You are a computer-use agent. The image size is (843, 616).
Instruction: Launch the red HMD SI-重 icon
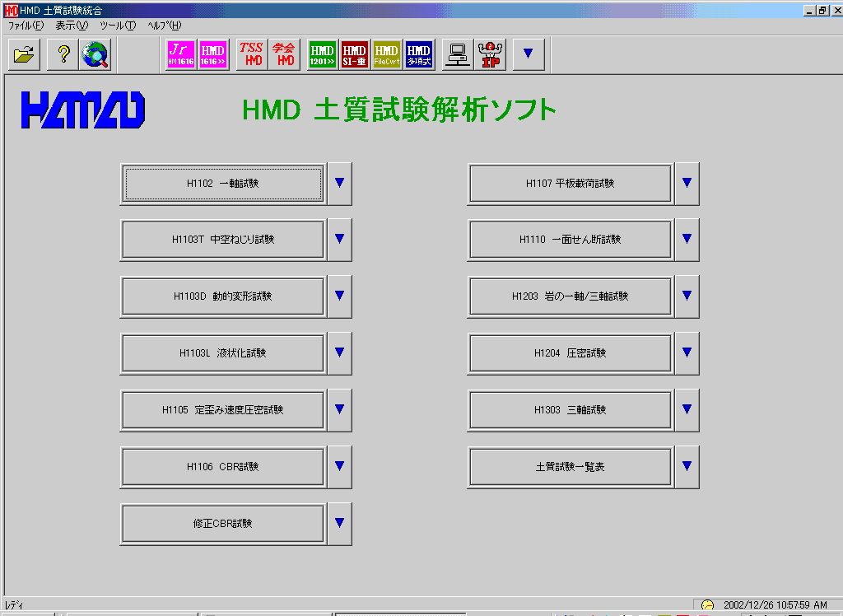pos(354,54)
